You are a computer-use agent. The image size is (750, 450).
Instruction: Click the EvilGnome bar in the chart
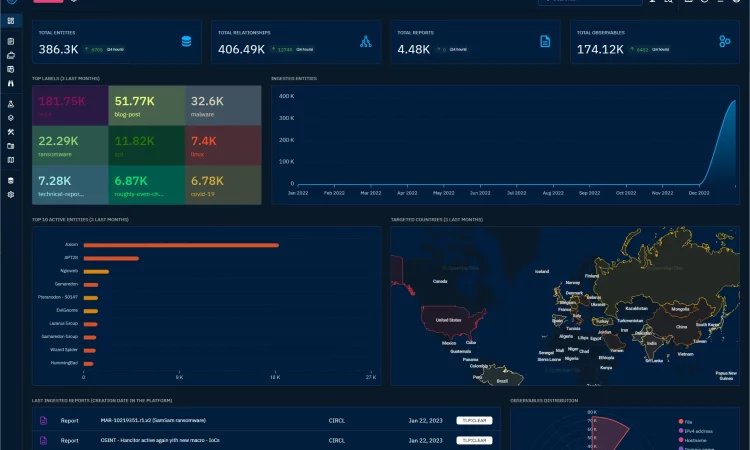[x=91, y=311]
